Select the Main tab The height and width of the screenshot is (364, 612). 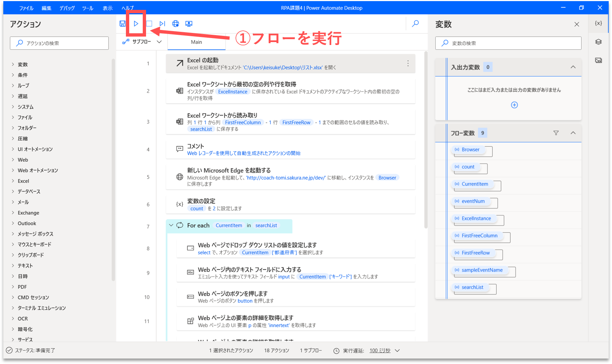point(197,42)
